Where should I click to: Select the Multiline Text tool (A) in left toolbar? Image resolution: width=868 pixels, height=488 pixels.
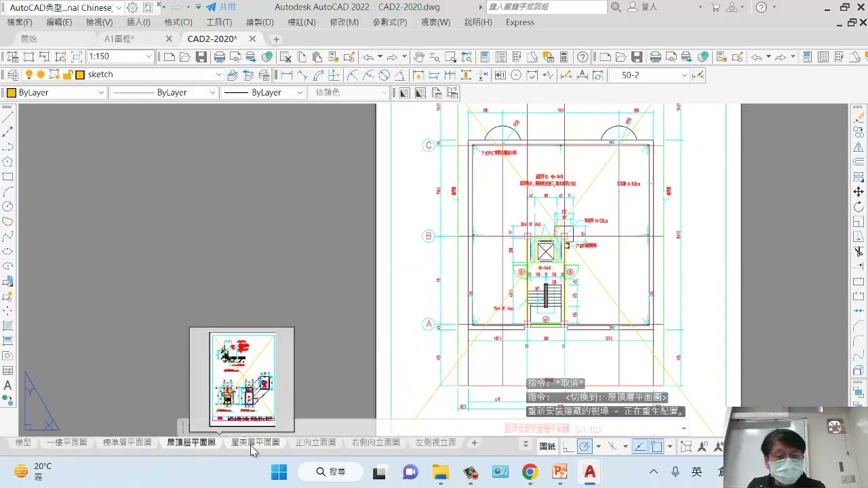point(7,386)
